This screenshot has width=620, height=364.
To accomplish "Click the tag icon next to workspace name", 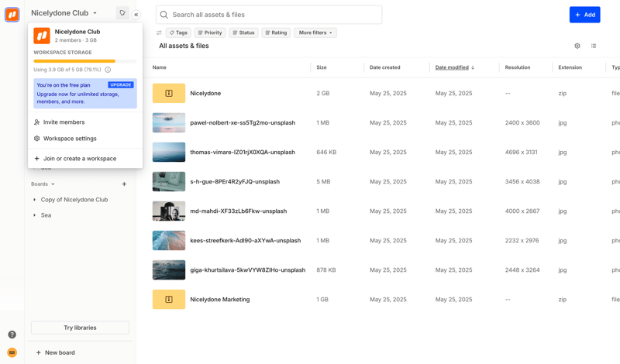I will pyautogui.click(x=122, y=13).
